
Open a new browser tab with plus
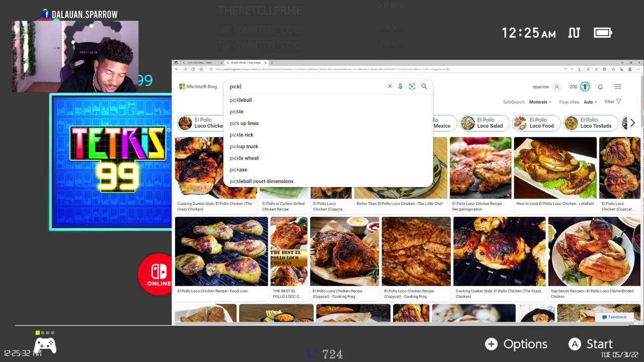pos(272,63)
